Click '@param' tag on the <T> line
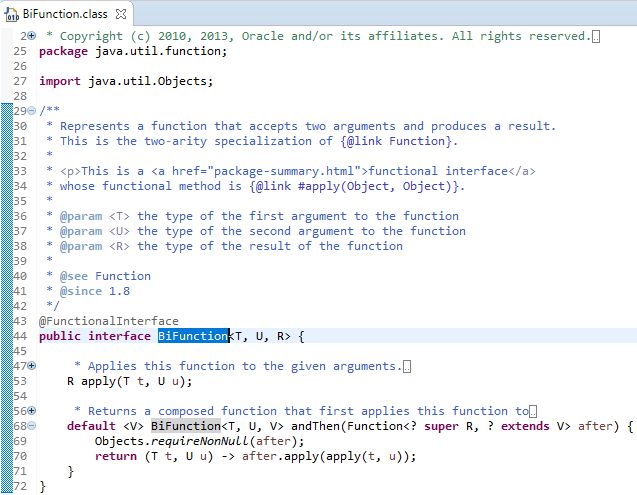 (x=81, y=216)
